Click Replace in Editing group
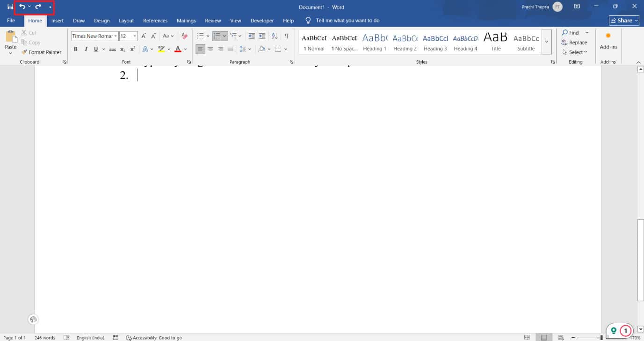This screenshot has width=644, height=341. 574,43
